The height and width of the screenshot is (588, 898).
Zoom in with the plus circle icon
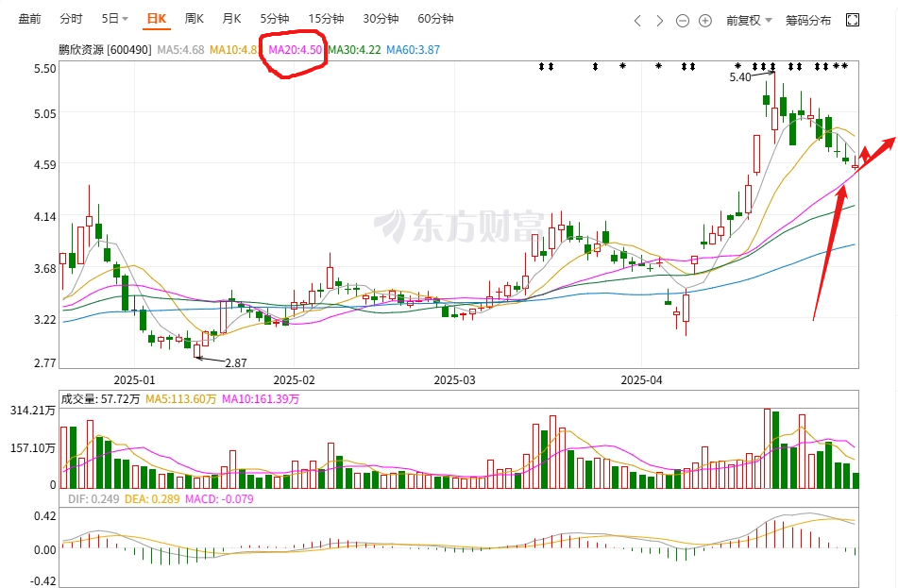705,21
